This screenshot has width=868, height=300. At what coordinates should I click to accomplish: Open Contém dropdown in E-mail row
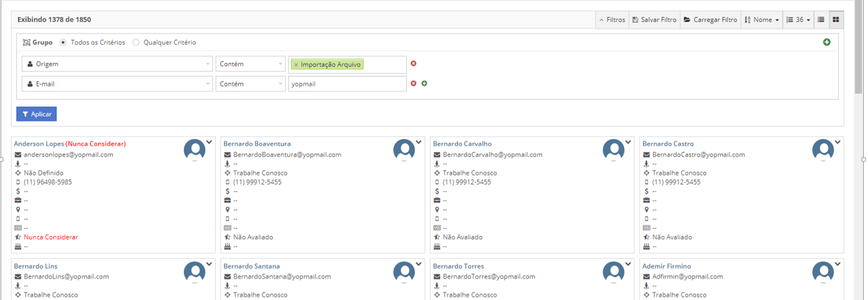250,83
